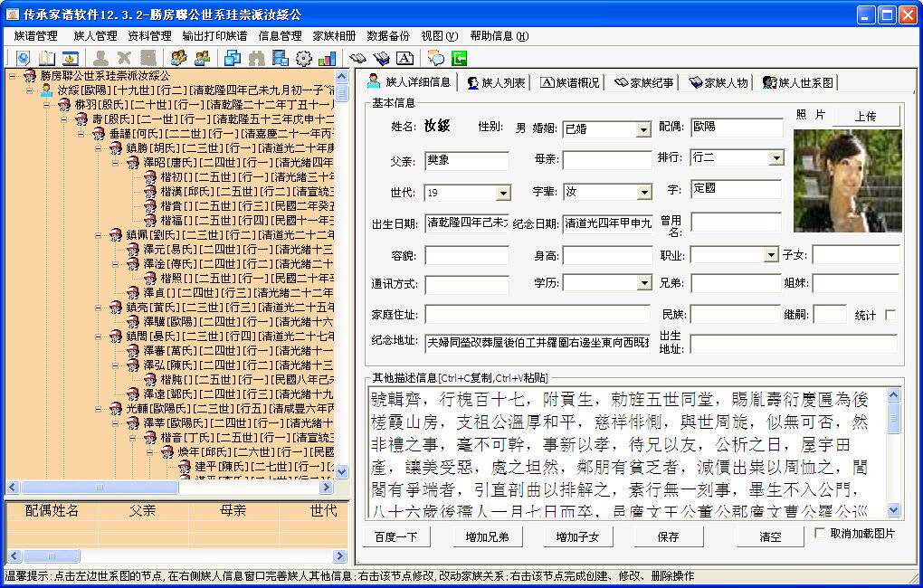This screenshot has width=923, height=588.
Task: Open the 排行 dropdown showing 行二
Action: [776, 157]
